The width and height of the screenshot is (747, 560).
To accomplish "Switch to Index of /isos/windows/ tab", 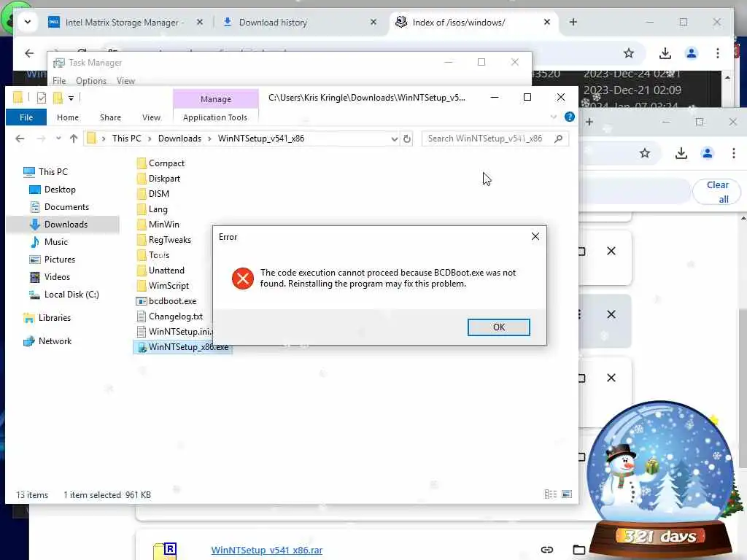I will (x=458, y=23).
